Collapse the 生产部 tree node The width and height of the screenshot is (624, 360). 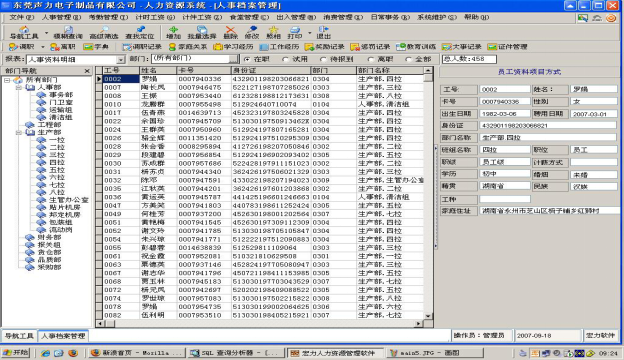click(x=18, y=132)
